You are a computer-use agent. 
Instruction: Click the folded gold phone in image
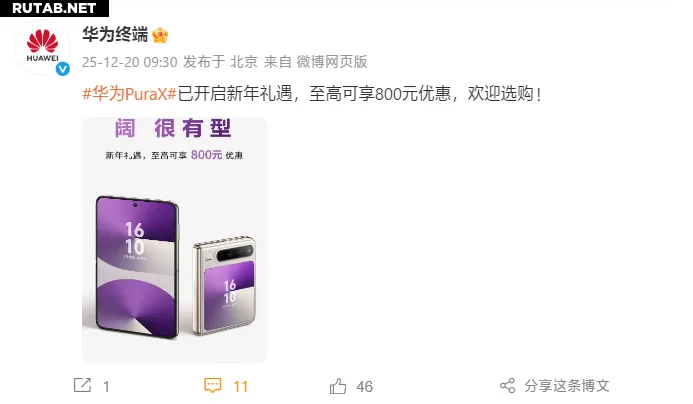[225, 286]
